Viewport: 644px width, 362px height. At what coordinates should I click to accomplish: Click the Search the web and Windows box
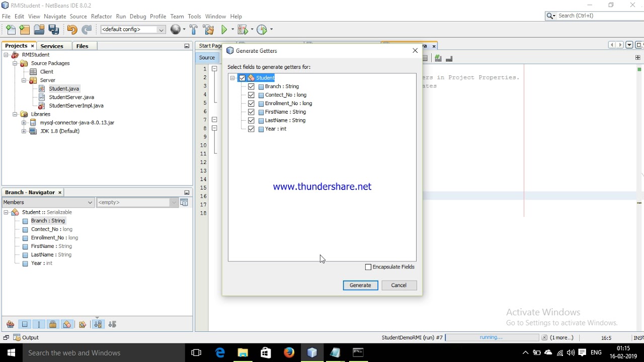tap(104, 353)
